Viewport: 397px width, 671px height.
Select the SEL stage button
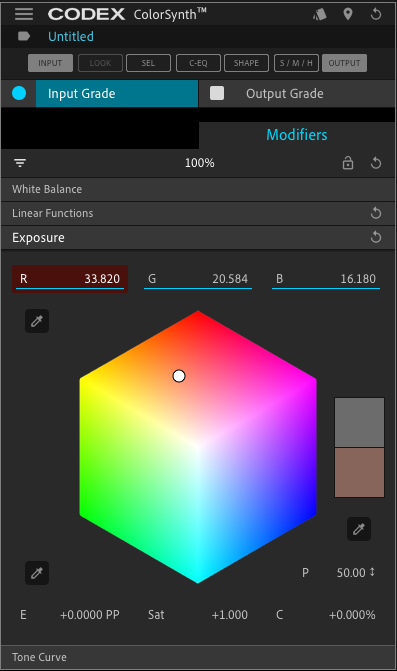148,63
